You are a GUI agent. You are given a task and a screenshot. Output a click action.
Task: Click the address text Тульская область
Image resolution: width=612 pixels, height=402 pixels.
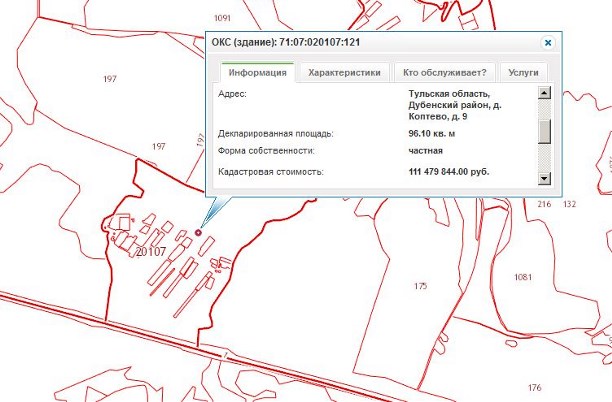tap(448, 94)
